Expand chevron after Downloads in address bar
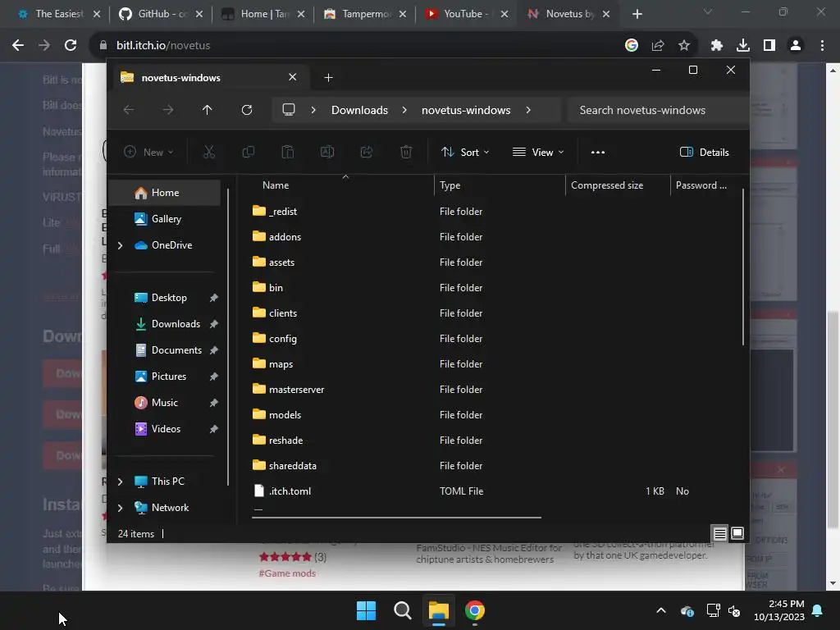 [x=404, y=110]
